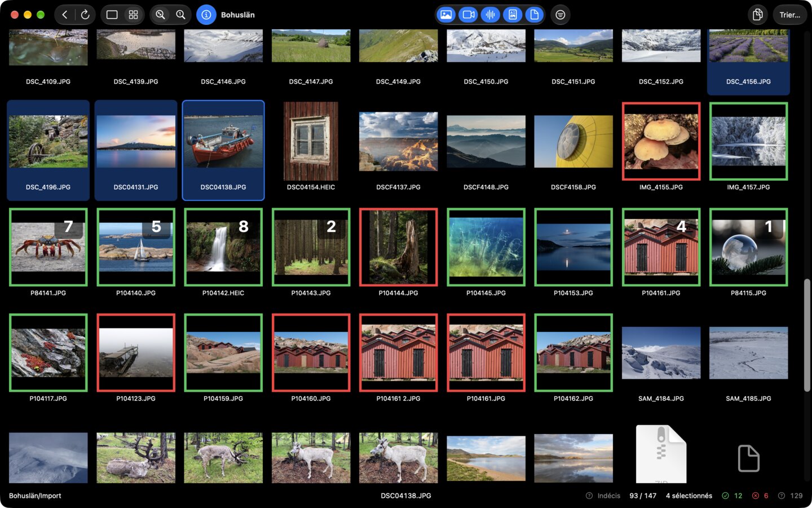Click the Bohuslän folder title
The image size is (812, 508).
pos(238,15)
